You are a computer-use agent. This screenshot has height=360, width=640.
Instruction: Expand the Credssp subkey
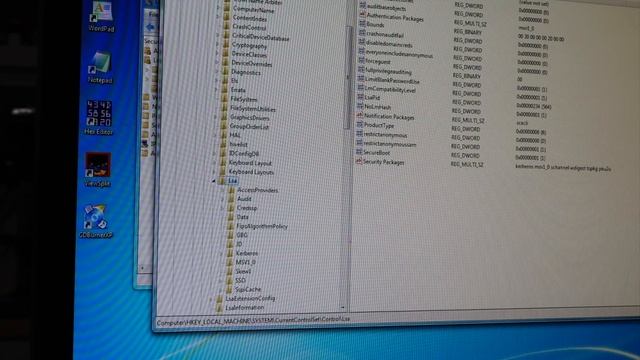point(222,208)
